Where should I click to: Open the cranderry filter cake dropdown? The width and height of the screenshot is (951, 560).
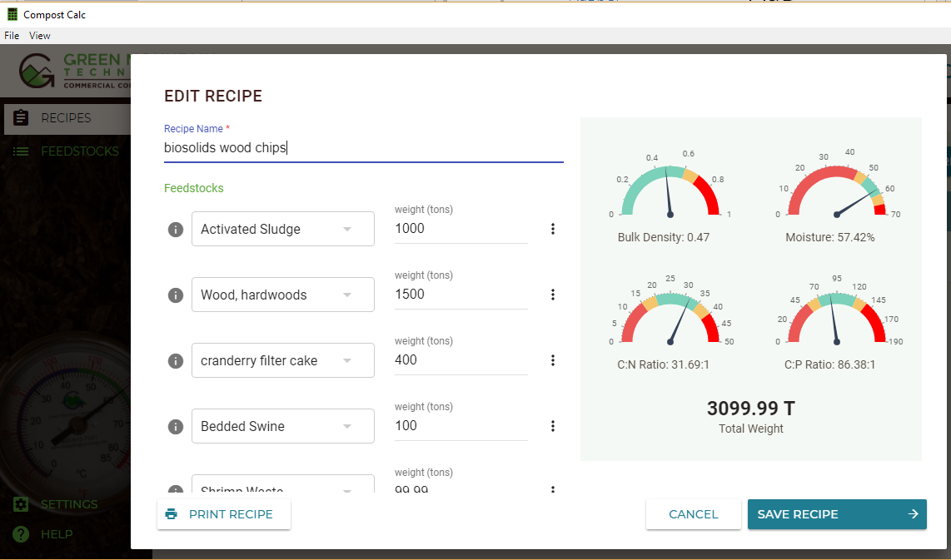click(282, 360)
